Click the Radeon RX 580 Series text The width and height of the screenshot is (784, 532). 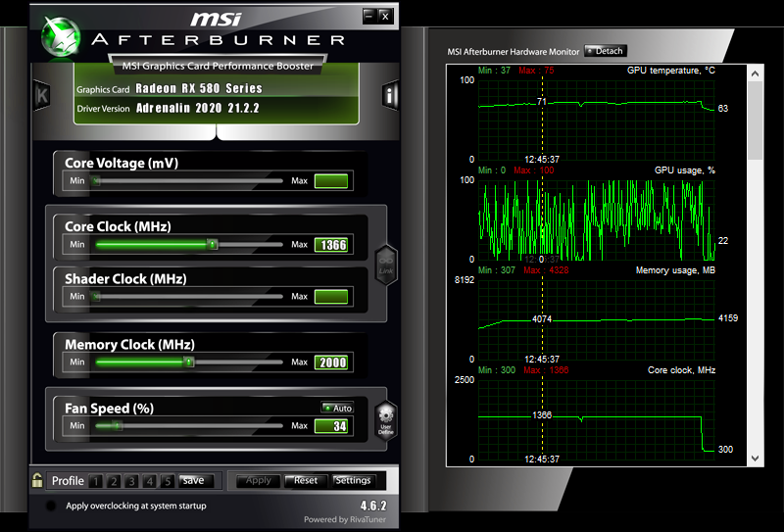click(199, 88)
